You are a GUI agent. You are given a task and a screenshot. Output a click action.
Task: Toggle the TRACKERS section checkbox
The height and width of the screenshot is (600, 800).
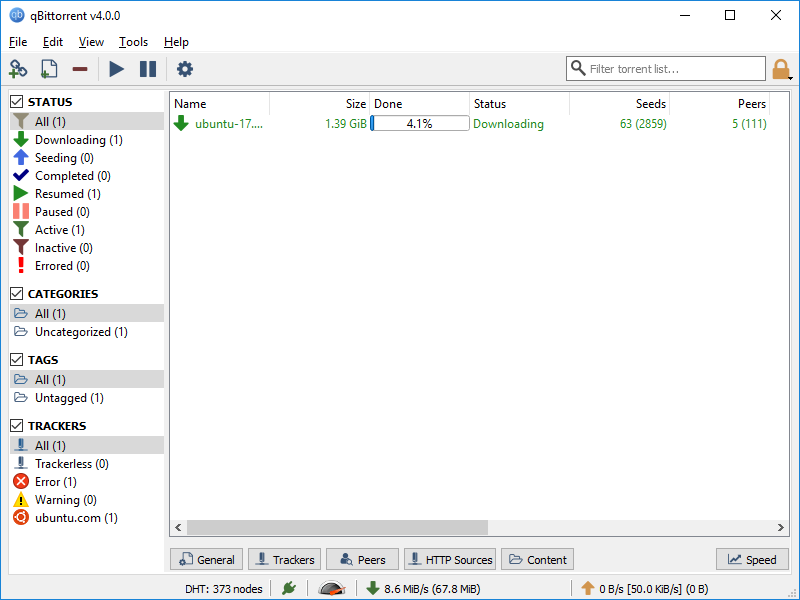coord(17,426)
